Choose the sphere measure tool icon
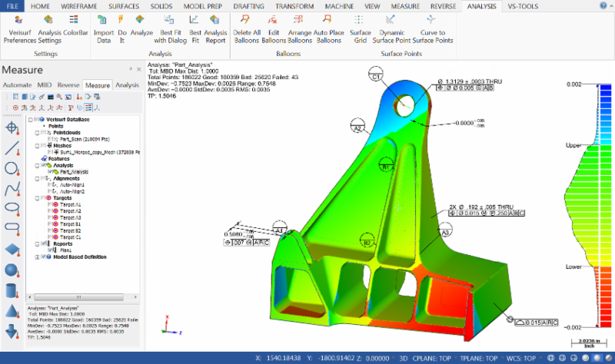 [x=12, y=270]
